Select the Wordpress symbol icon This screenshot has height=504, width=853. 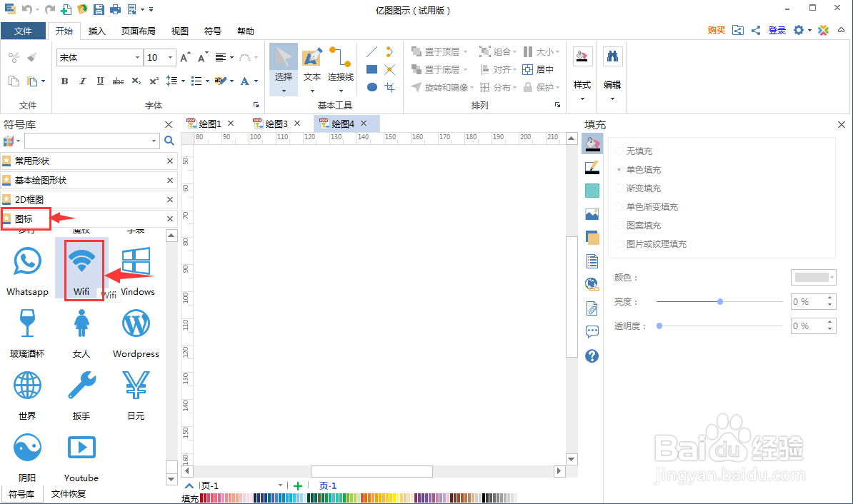[136, 323]
